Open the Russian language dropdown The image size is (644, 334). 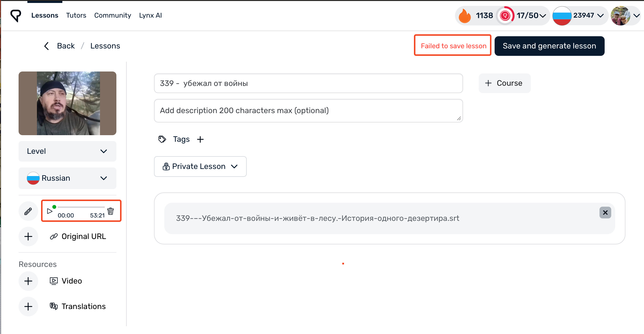point(67,178)
